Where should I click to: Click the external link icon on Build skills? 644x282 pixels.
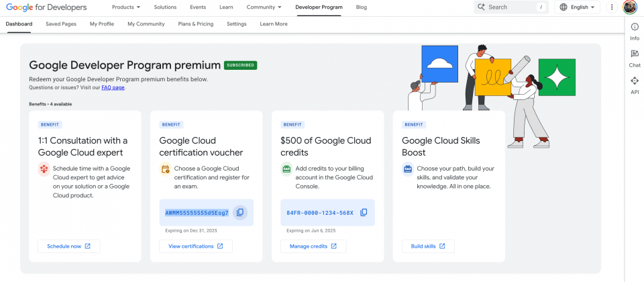(x=442, y=246)
